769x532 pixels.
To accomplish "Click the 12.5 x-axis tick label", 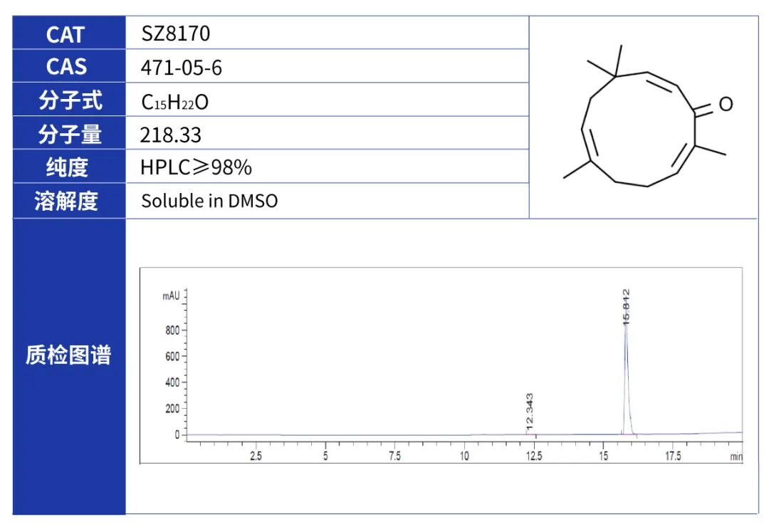I will [x=534, y=456].
